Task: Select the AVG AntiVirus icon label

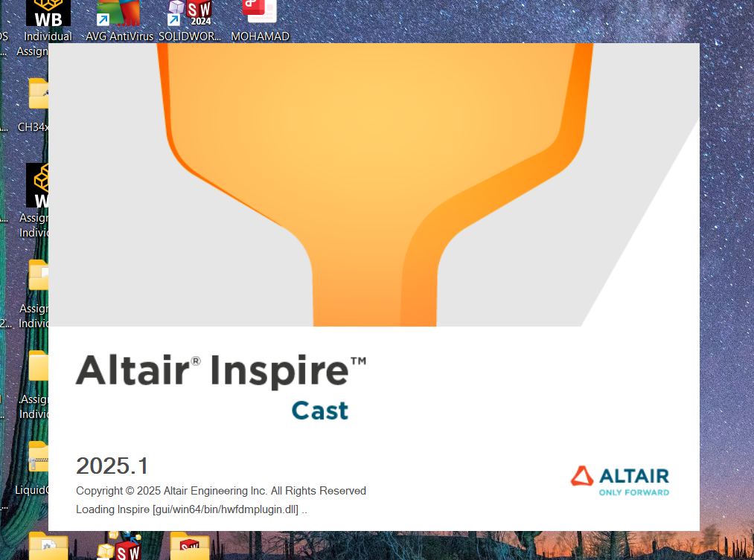Action: click(119, 36)
